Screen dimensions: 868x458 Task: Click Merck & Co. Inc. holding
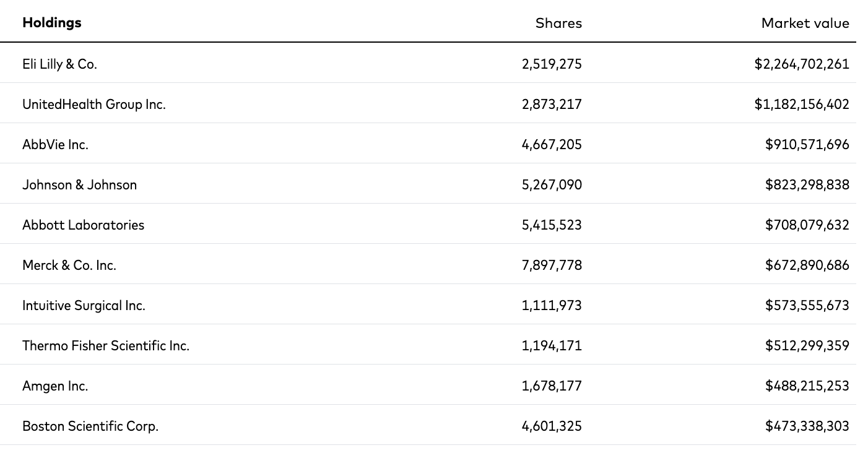click(x=69, y=265)
